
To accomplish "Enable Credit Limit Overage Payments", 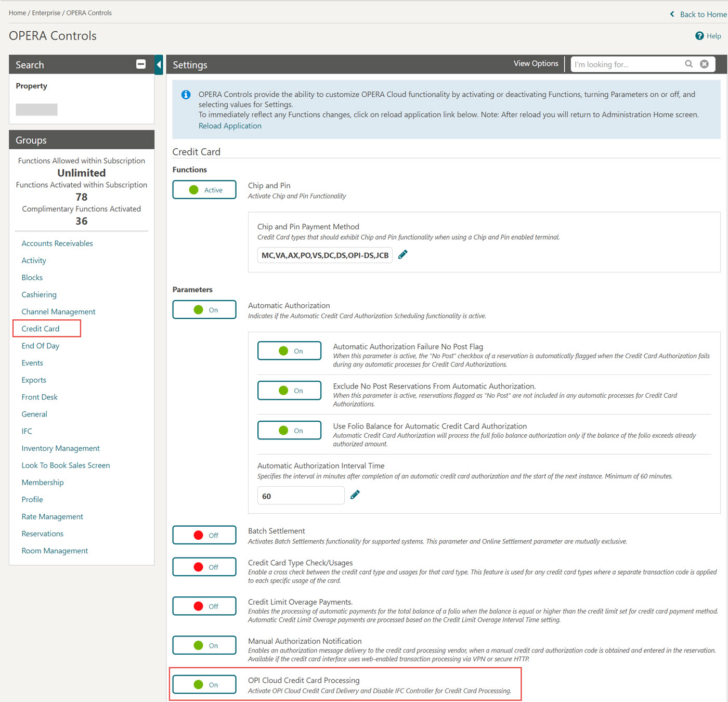I will click(x=204, y=606).
